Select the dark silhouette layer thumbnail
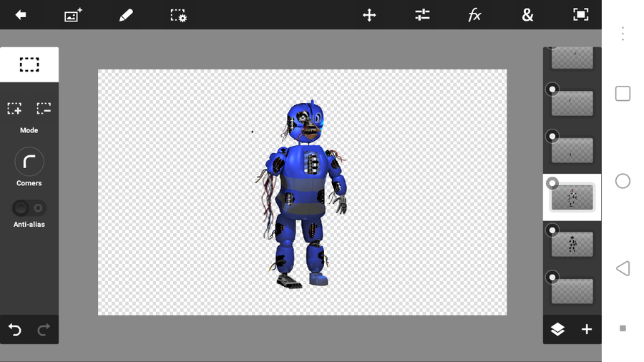The image size is (644, 362). 572,244
